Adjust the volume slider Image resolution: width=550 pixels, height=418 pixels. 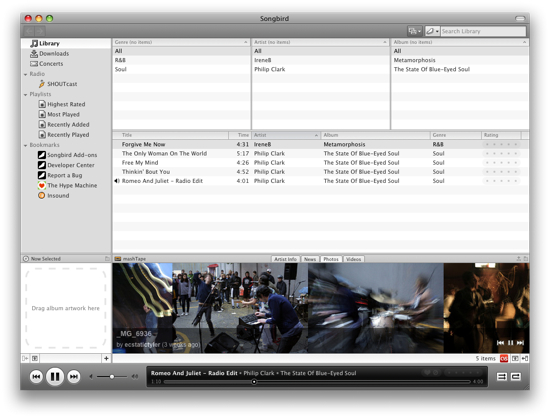coord(112,377)
